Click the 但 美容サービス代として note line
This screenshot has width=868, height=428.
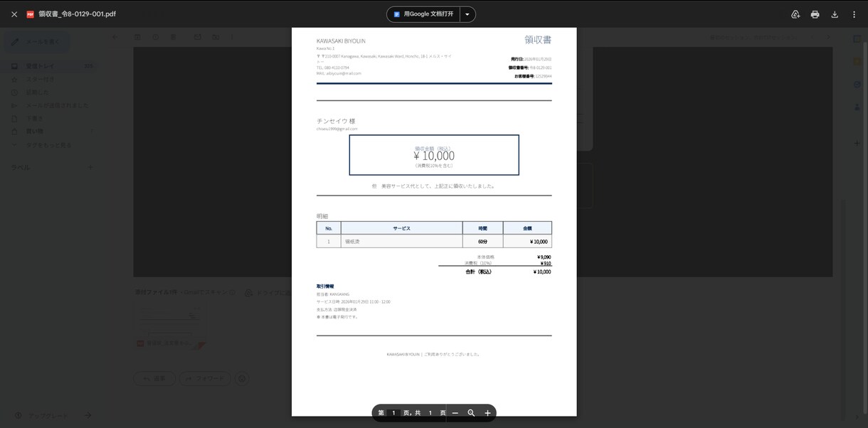point(434,186)
